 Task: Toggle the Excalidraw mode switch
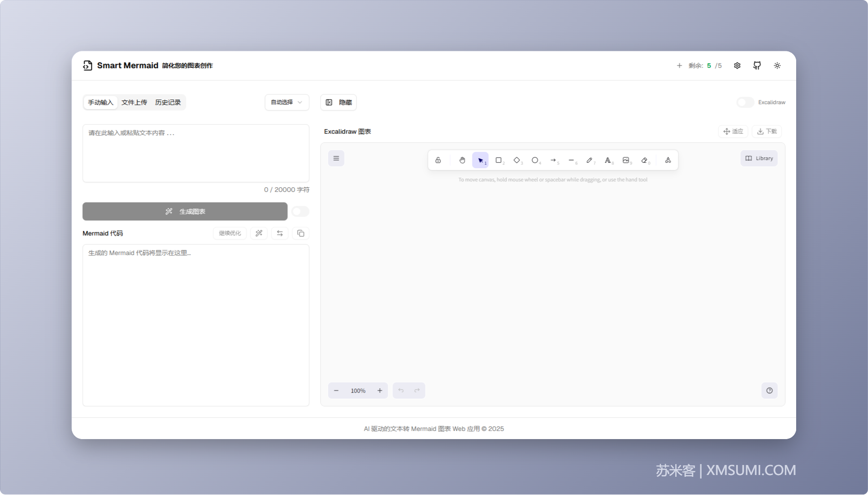(x=745, y=102)
